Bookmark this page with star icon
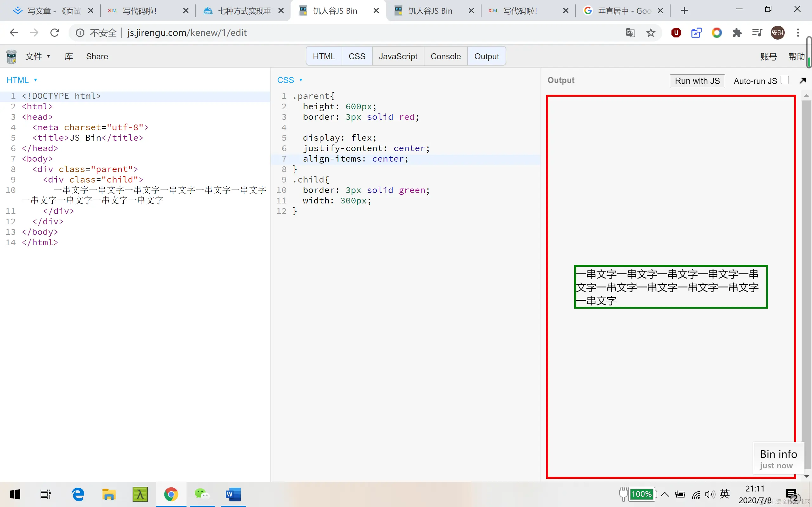The height and width of the screenshot is (507, 812). pyautogui.click(x=651, y=33)
